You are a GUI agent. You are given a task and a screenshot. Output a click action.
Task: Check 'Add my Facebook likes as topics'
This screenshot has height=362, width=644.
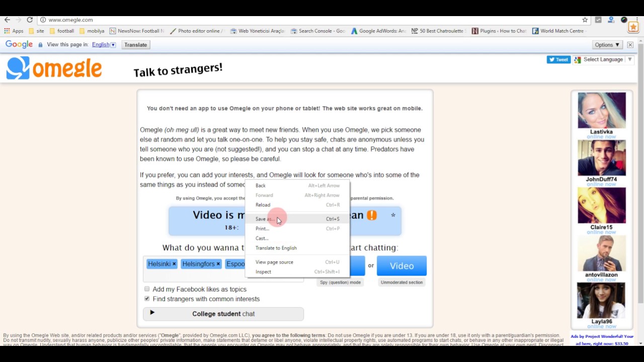[147, 289]
